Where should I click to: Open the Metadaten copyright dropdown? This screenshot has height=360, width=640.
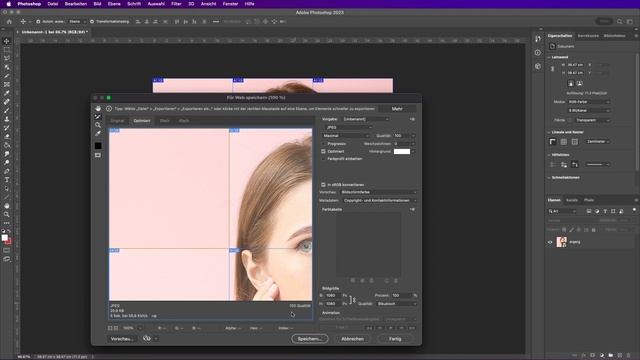(x=380, y=200)
